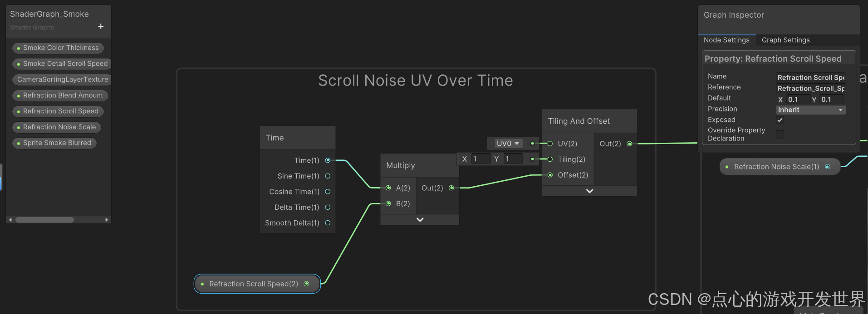Click the Tiling And Offset Out(2) port
The image size is (868, 314).
click(x=629, y=144)
